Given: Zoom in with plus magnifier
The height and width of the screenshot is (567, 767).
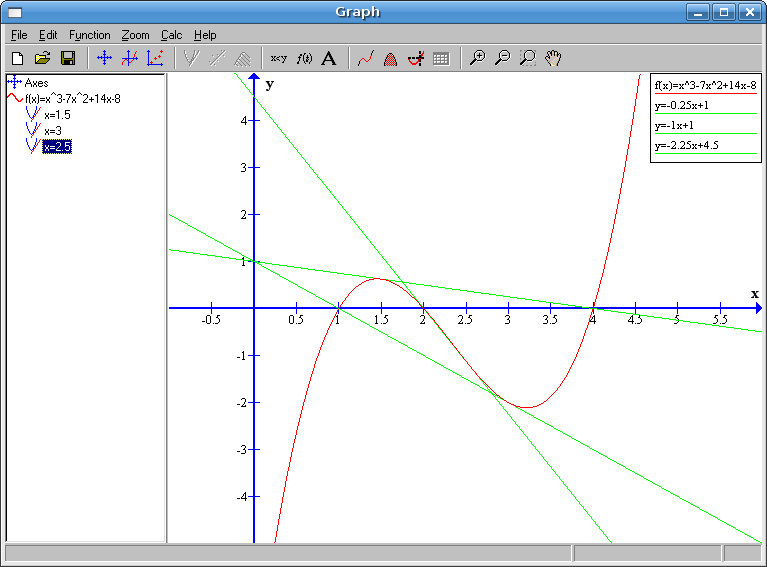Looking at the screenshot, I should coord(477,59).
